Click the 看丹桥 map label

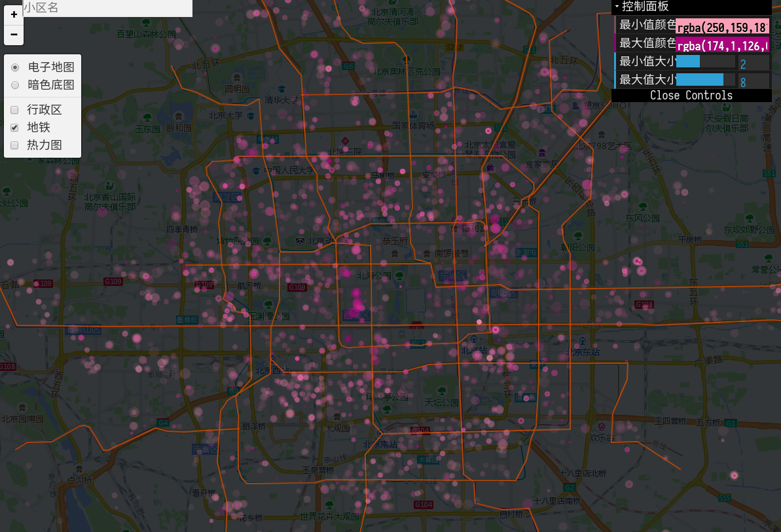click(x=204, y=493)
